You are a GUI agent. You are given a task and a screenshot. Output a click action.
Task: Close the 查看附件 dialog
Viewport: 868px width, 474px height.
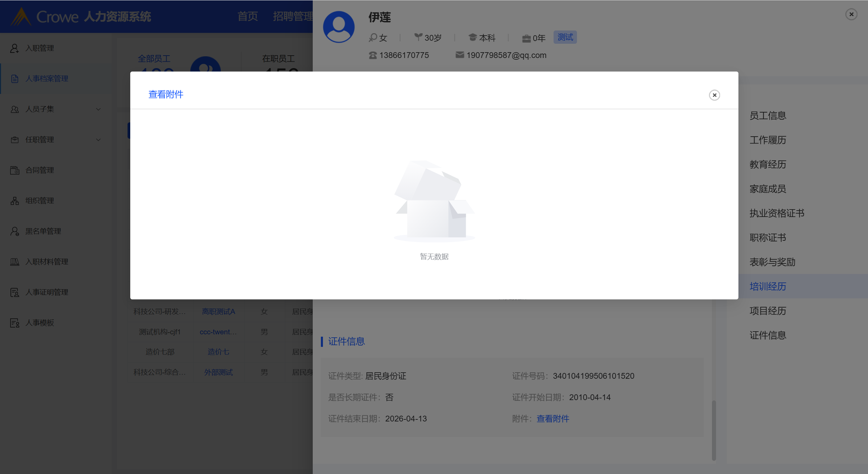click(x=714, y=95)
